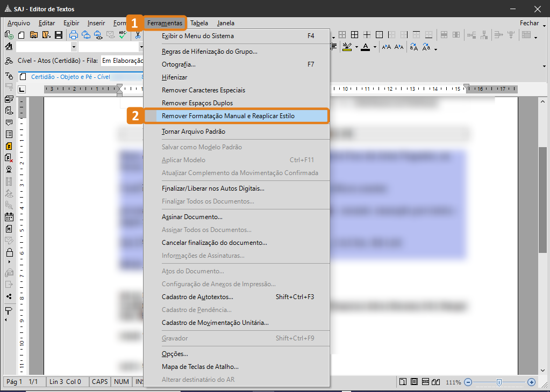Open the Editar menu
This screenshot has width=550, height=392.
tap(47, 23)
